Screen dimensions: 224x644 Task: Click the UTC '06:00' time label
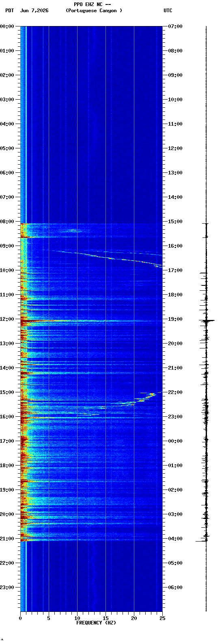pyautogui.click(x=175, y=587)
